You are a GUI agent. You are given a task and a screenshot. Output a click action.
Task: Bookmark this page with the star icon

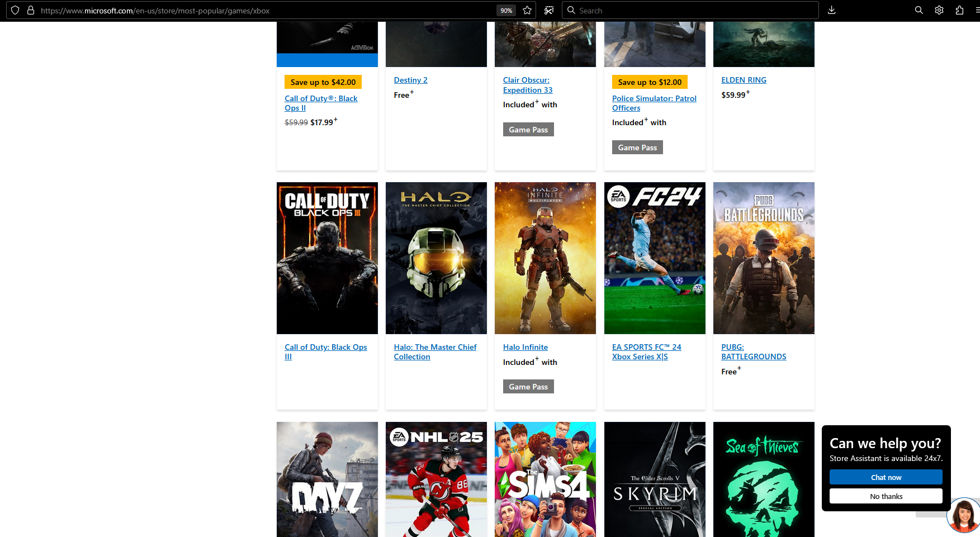coord(527,10)
